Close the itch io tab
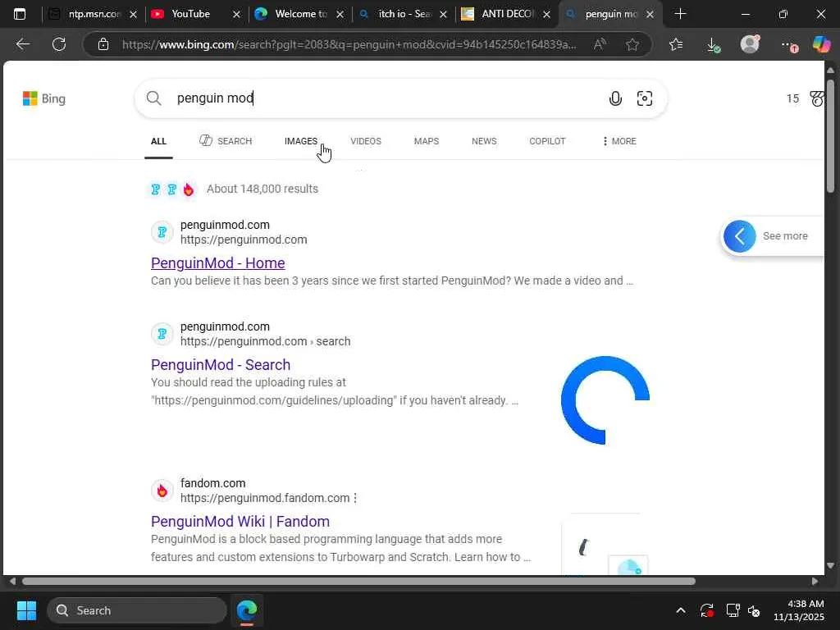 [x=444, y=15]
